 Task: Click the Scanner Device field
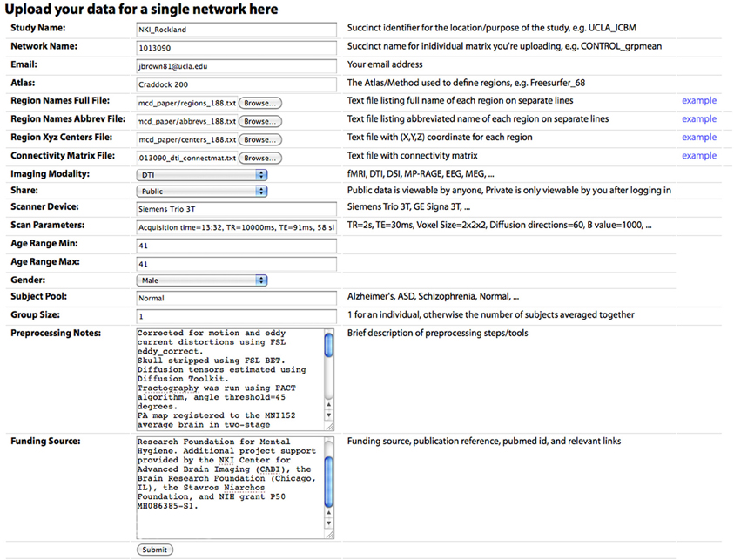(237, 209)
